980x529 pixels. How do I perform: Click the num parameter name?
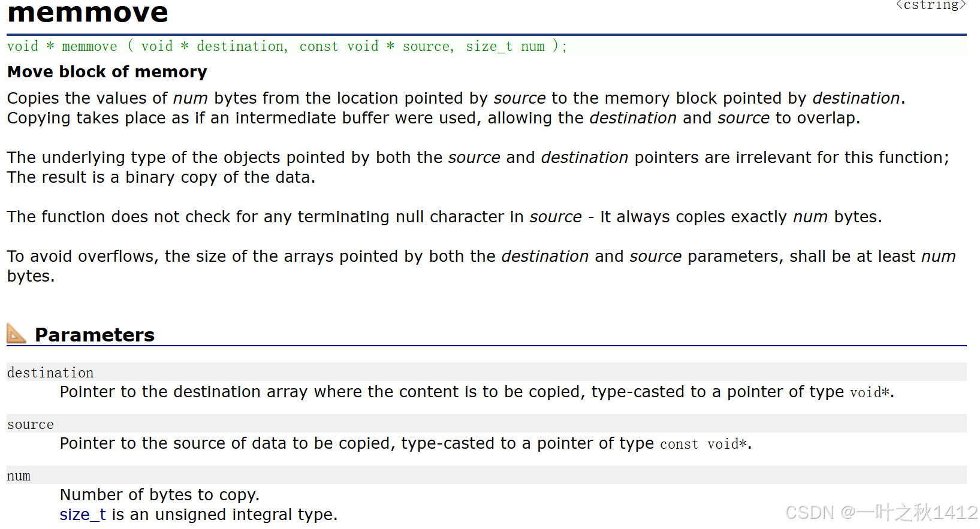(x=19, y=476)
